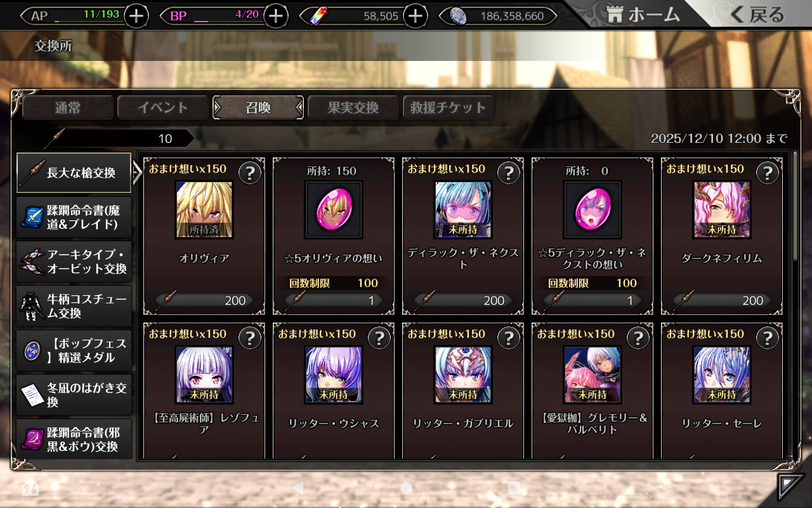This screenshot has height=508, width=812.
Task: Select the 【至高屍術師】レゾフュア character portrait
Action: pyautogui.click(x=204, y=375)
